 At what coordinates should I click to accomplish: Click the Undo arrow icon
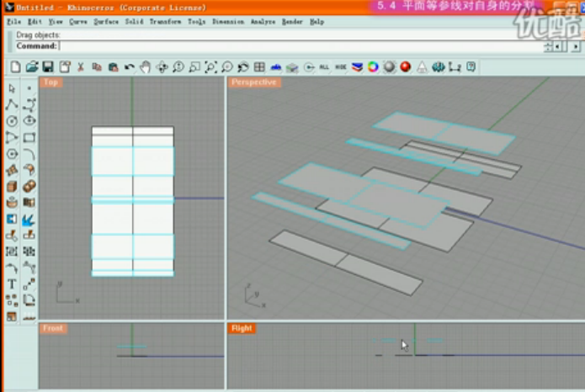pos(129,66)
